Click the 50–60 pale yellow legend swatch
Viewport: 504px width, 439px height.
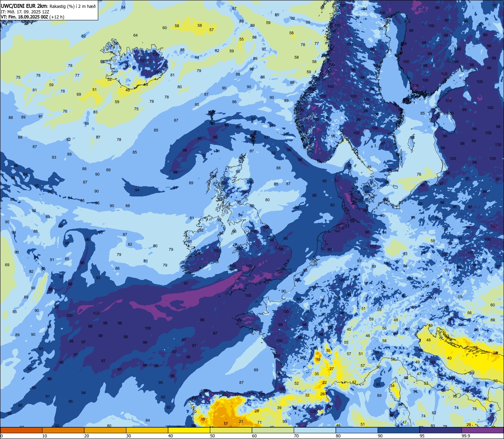[x=231, y=430]
